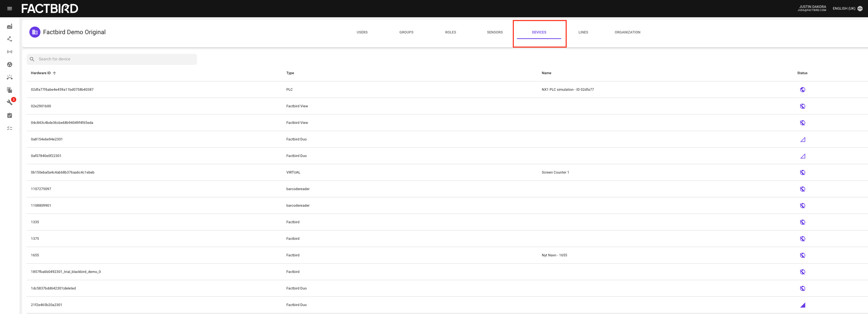Switch to the Sensors tab
Viewport: 868px width, 314px height.
coord(495,32)
